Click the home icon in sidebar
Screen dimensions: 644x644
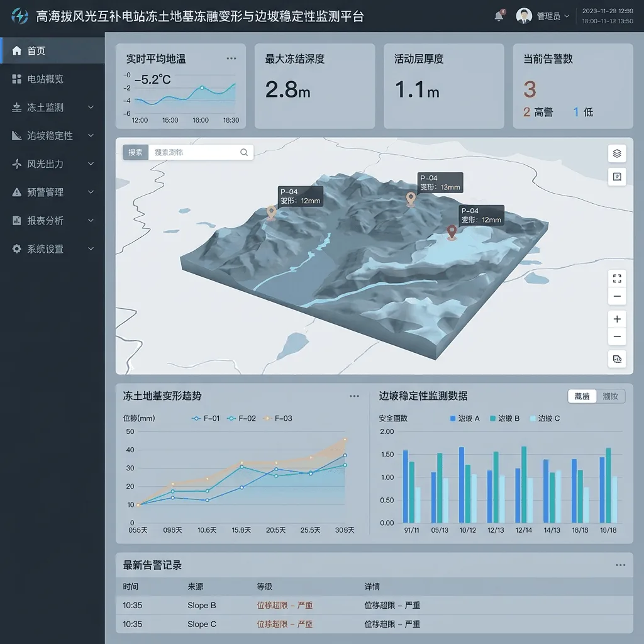(x=17, y=50)
